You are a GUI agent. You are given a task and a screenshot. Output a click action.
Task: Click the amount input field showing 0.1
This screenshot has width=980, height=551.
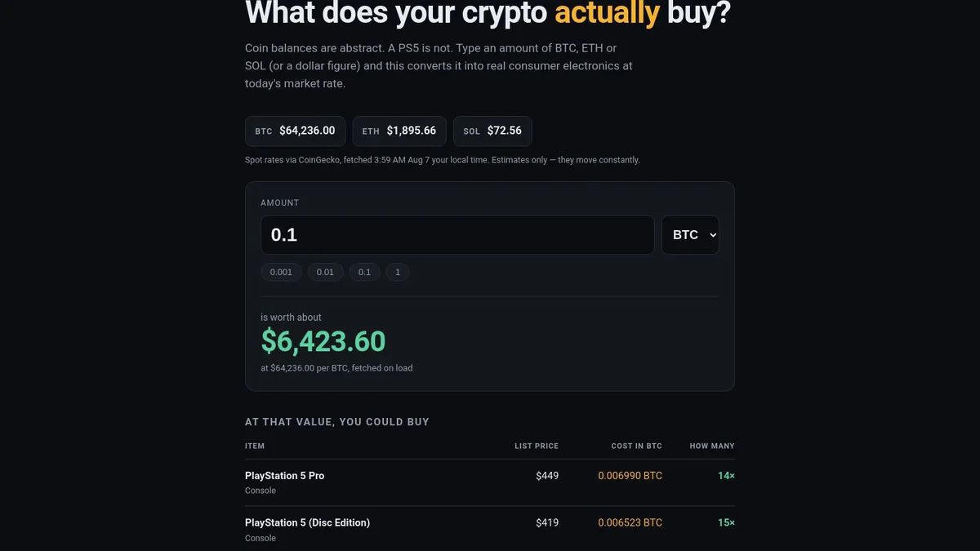pos(457,235)
